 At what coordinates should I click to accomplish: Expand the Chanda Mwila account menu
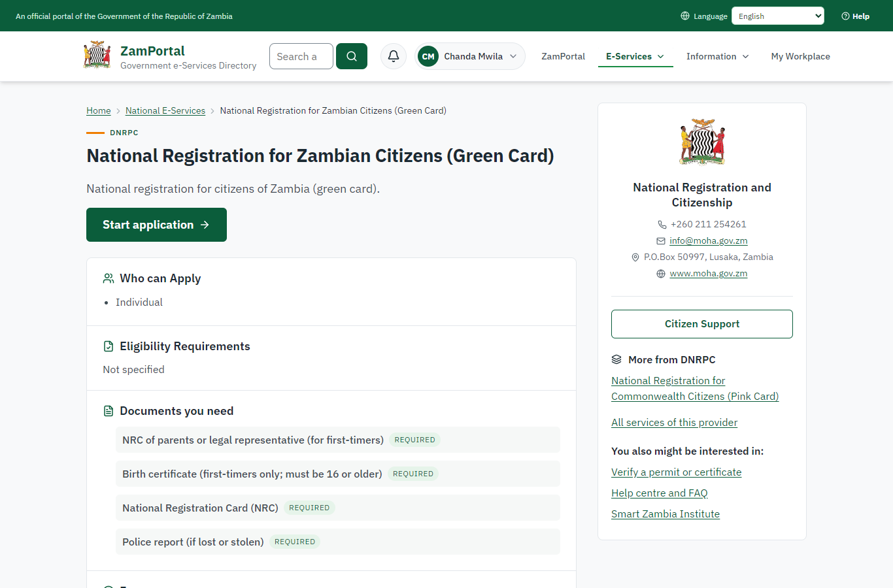pos(470,56)
